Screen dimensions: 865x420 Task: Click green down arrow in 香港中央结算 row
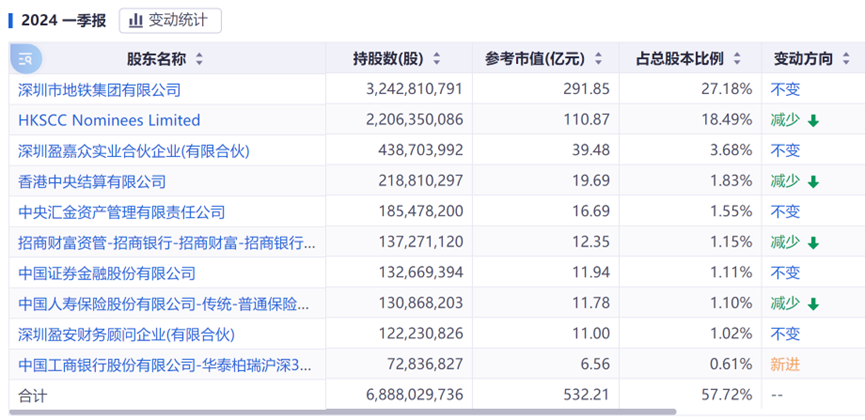[813, 182]
